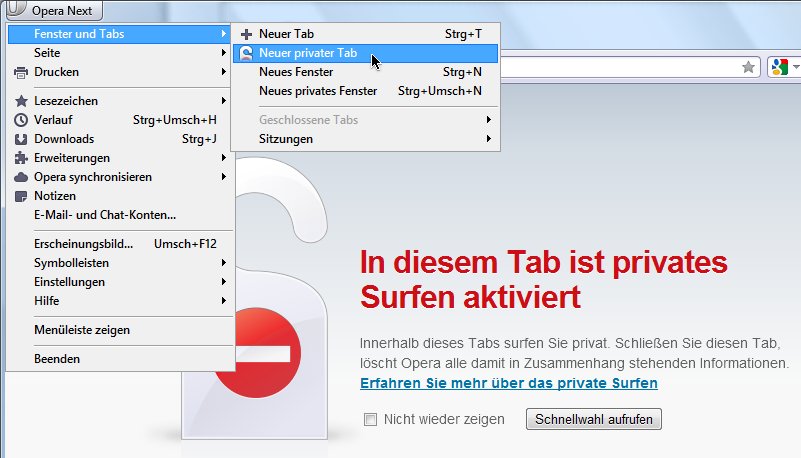The height and width of the screenshot is (458, 801).
Task: Open search engine dropdown arrow beside Google icon
Action: click(x=796, y=67)
